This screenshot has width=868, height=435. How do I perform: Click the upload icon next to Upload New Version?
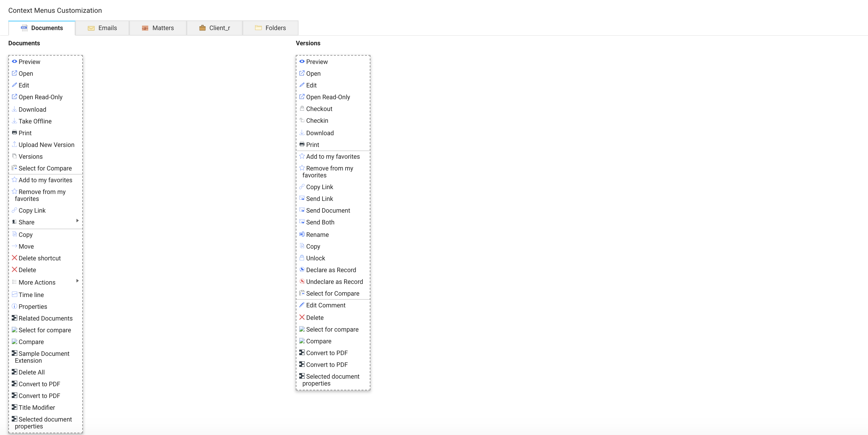point(15,144)
